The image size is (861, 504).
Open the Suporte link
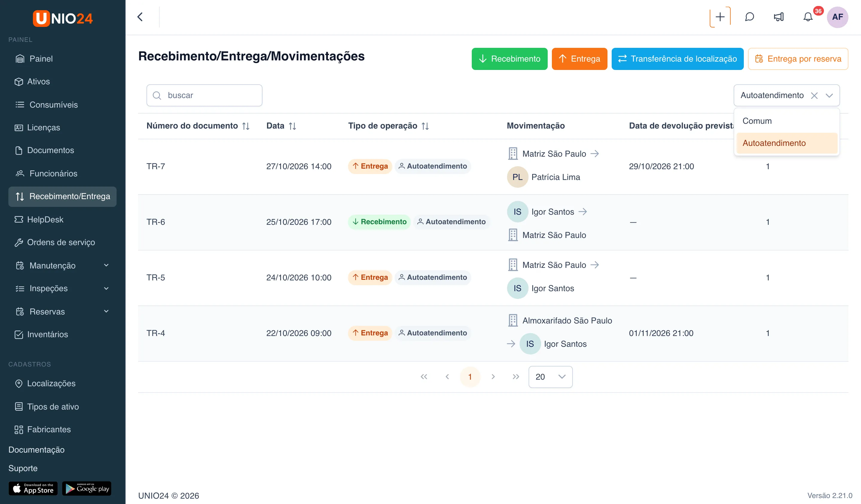[23, 468]
